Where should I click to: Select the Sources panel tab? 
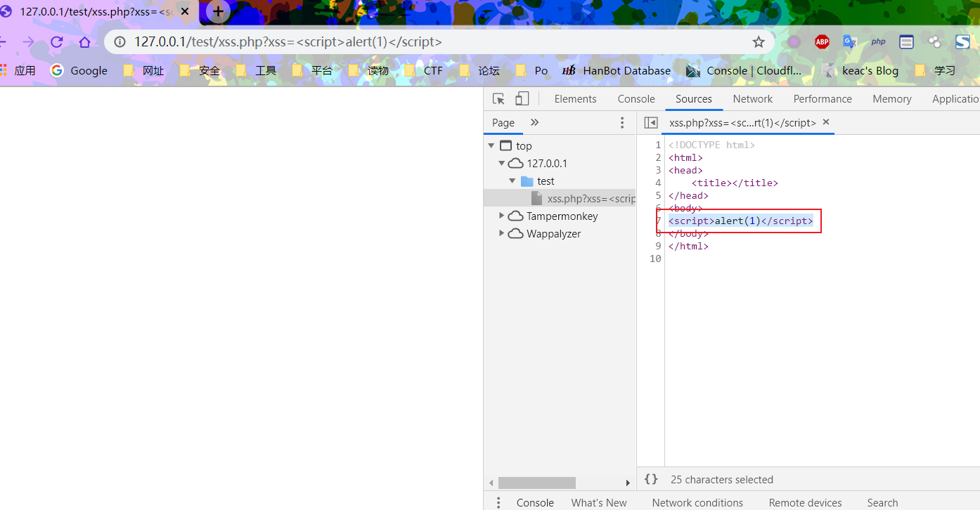[694, 99]
